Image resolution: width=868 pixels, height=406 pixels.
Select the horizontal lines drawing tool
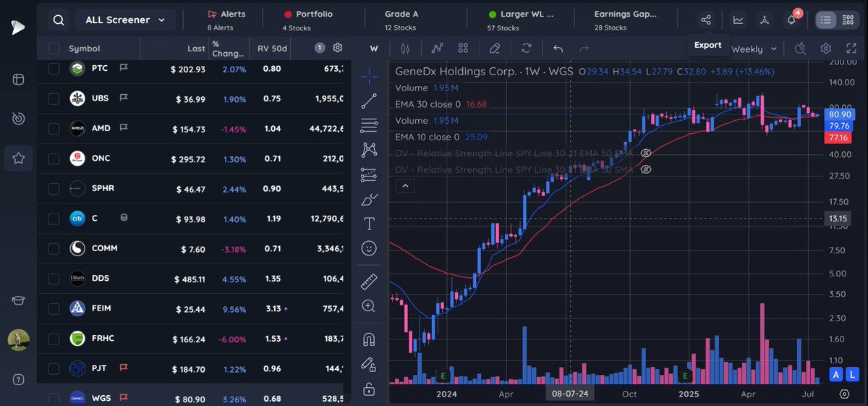369,125
